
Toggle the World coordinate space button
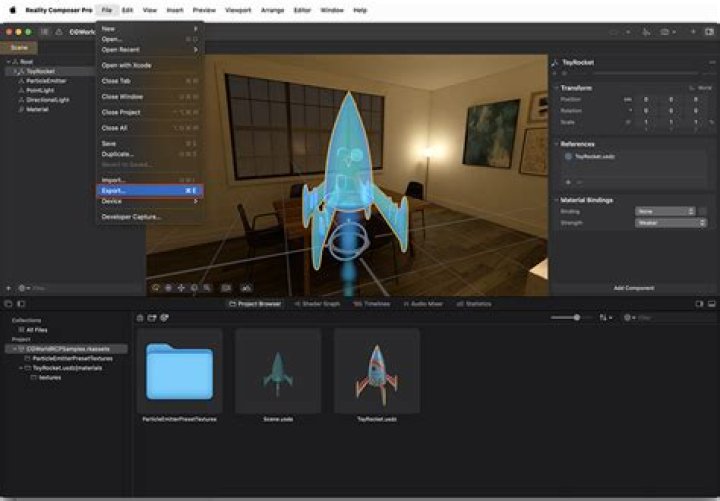pyautogui.click(x=701, y=88)
